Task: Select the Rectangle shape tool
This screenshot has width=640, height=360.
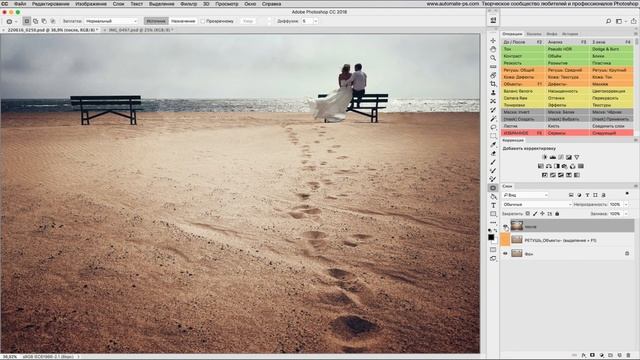Action: [x=493, y=214]
